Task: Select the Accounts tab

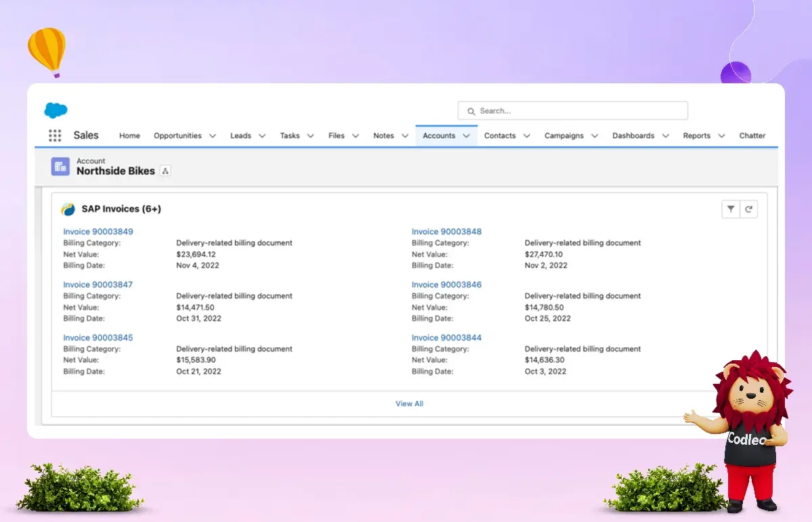Action: (439, 135)
